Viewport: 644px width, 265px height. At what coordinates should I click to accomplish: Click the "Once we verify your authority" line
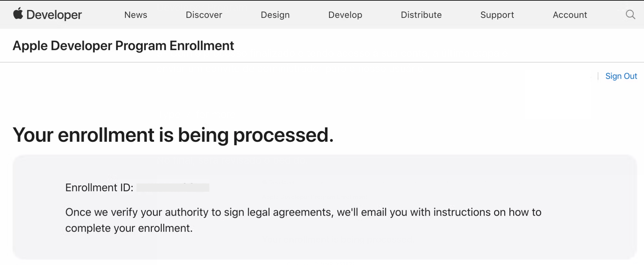[303, 212]
